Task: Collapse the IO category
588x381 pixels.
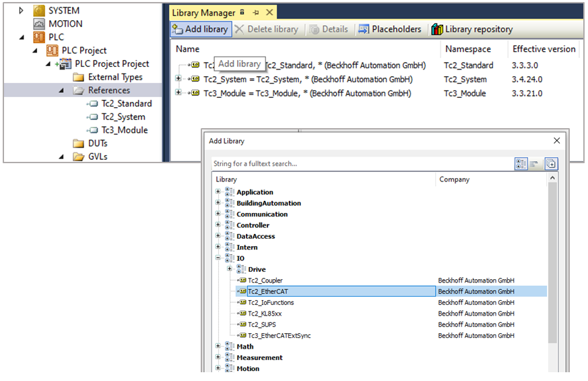Action: 218,258
